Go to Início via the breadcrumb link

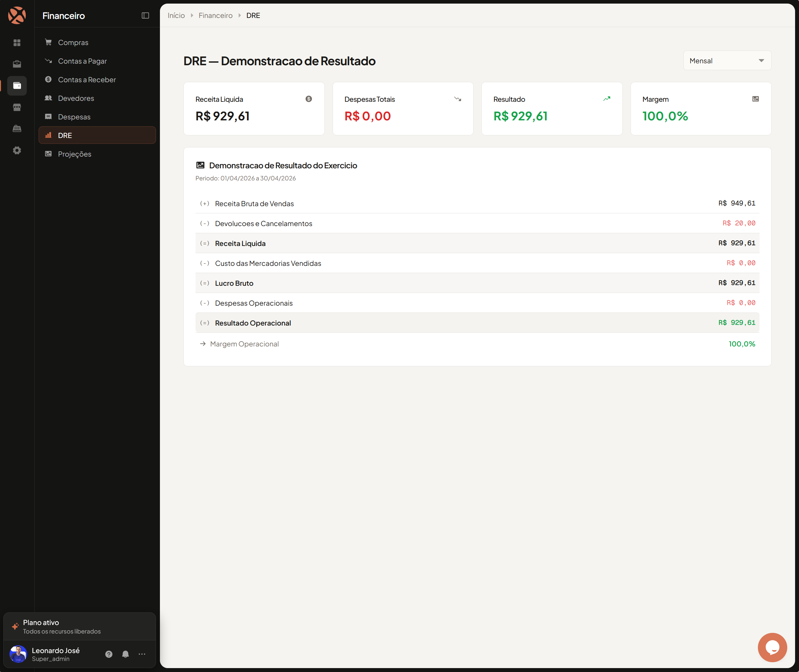176,15
